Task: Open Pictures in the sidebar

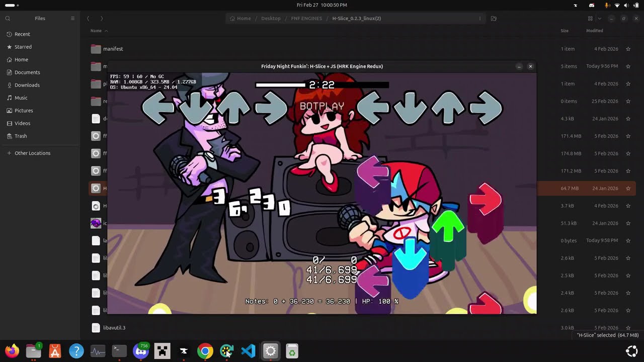Action: click(x=40, y=111)
